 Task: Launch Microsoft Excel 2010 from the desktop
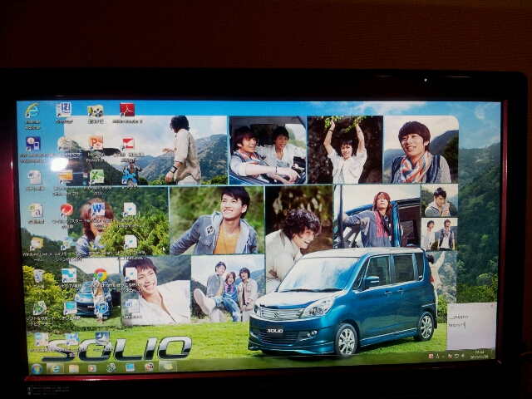point(97,182)
